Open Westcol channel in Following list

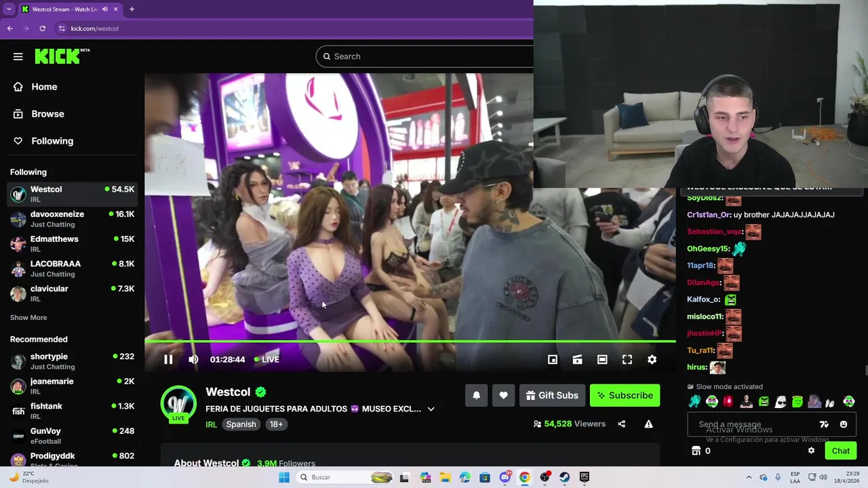point(72,194)
